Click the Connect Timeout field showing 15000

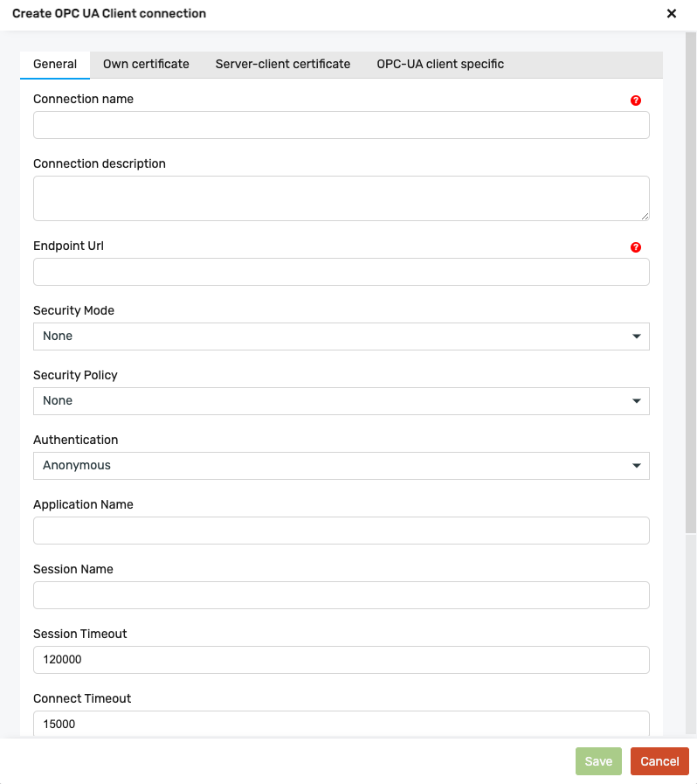[x=341, y=725]
